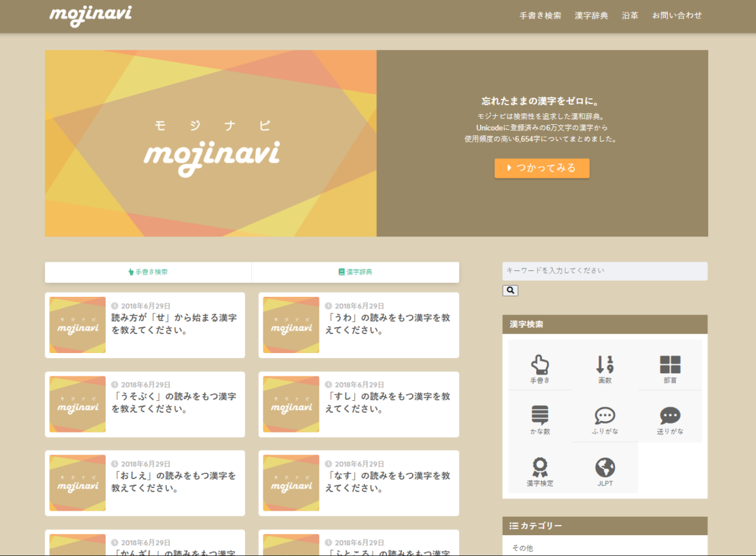Open 漢字辞典 in the top navigation
Image resolution: width=756 pixels, height=556 pixels.
(591, 15)
